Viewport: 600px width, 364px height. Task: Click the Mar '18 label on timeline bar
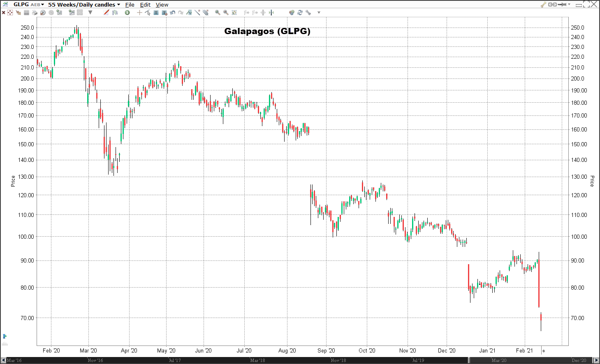[258, 360]
